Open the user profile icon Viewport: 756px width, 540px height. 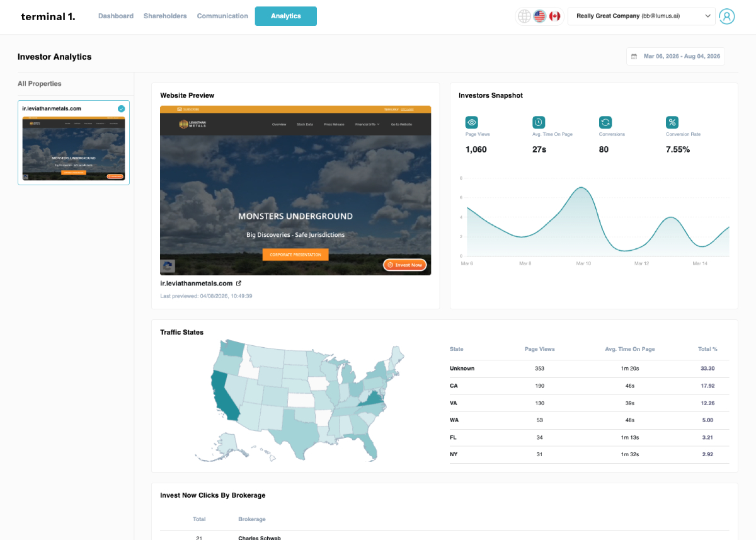[x=726, y=16]
